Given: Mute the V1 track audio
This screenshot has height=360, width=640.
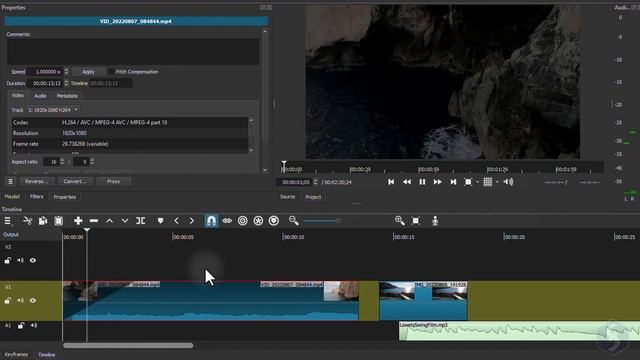Looking at the screenshot, I should tap(20, 300).
